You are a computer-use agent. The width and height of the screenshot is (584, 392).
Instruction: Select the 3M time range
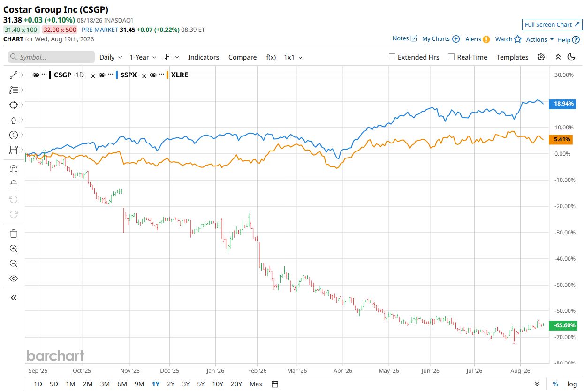pos(105,384)
